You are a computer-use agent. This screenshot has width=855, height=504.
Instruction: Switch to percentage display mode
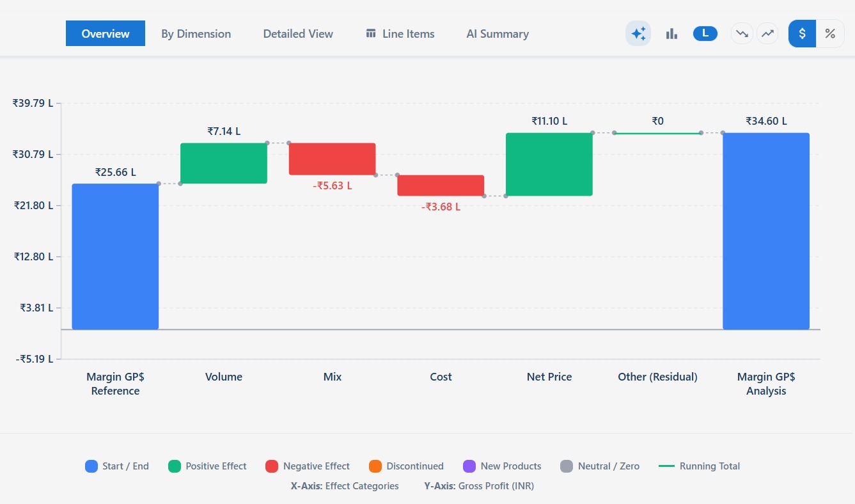click(x=830, y=33)
